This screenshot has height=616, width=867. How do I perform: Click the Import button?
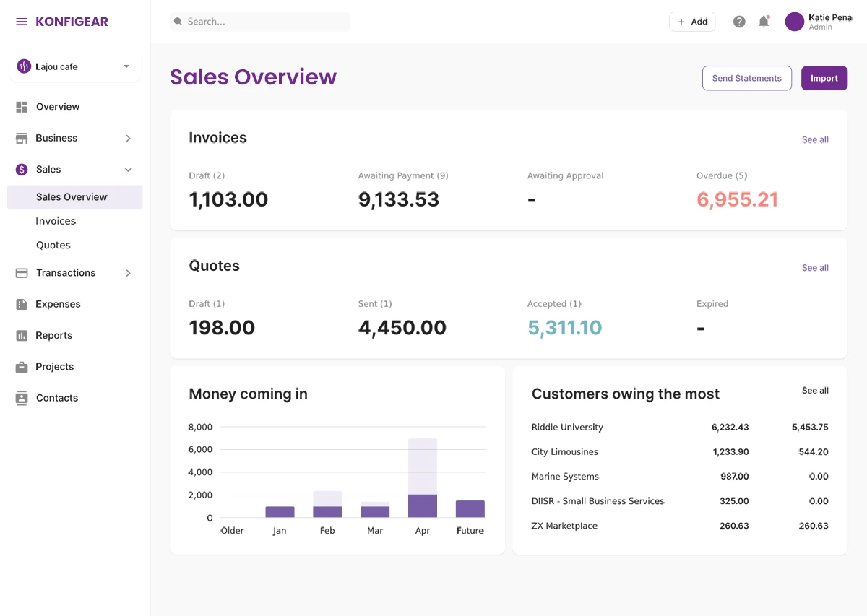(x=824, y=78)
